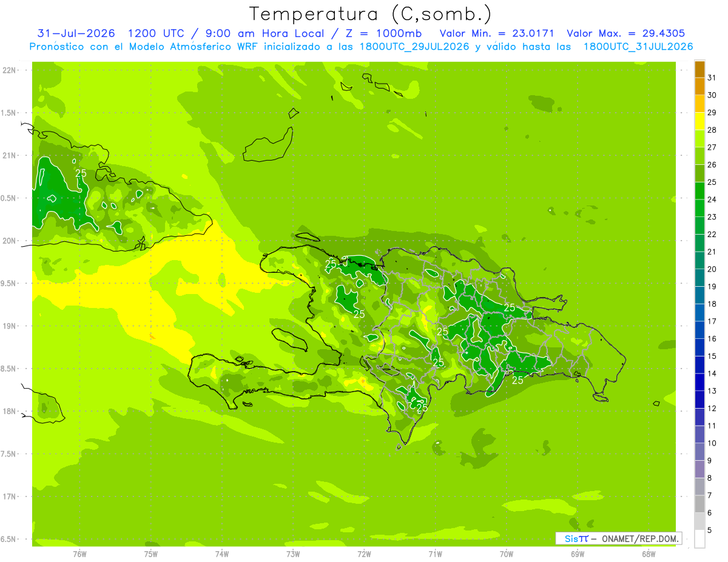Click the "70W" longitude label

(506, 554)
